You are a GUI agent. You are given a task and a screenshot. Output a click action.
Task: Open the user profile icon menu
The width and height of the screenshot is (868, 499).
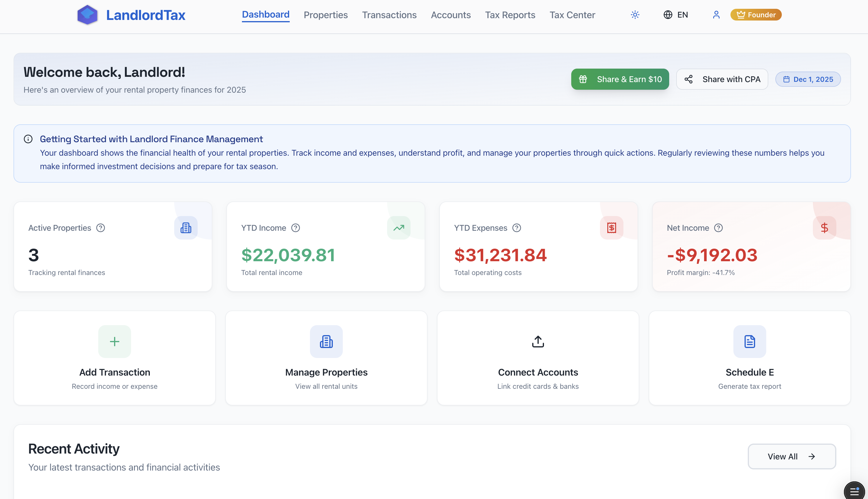tap(716, 15)
